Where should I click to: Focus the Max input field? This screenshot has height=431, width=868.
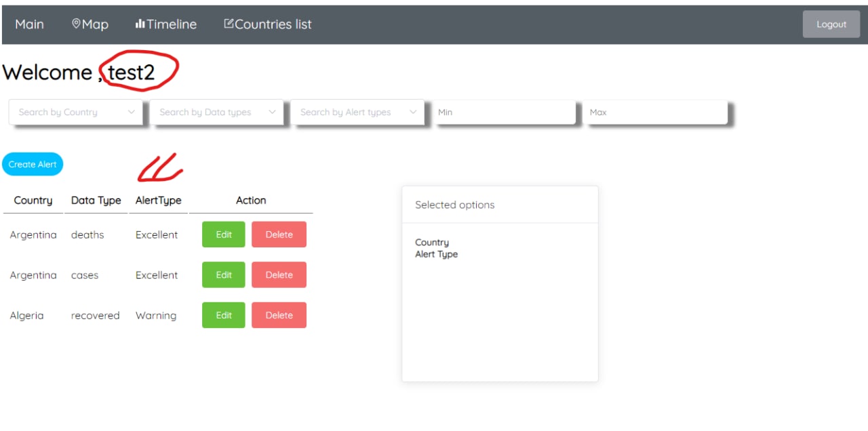(656, 112)
